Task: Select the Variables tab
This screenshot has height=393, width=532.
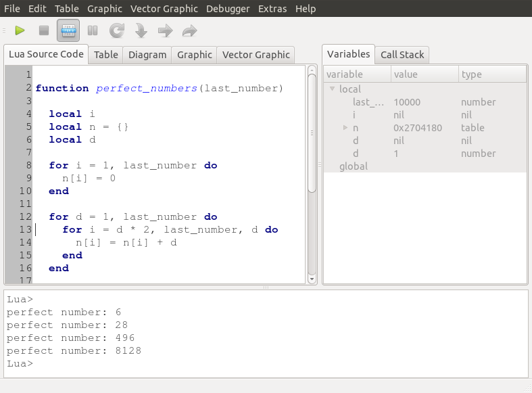Action: point(348,54)
